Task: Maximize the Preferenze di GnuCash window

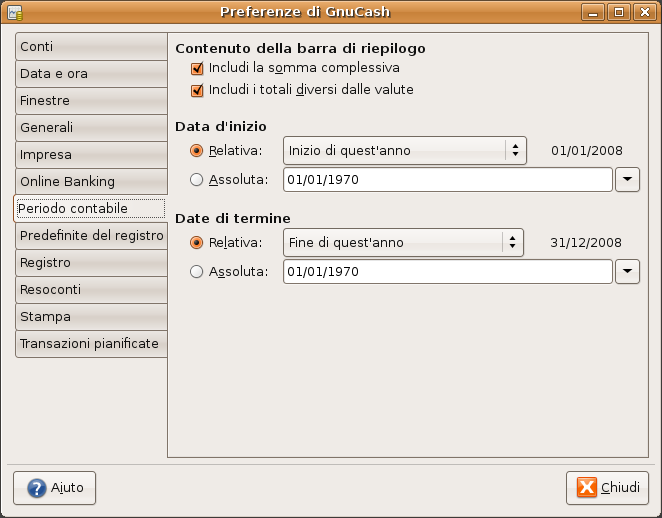Action: [x=619, y=12]
